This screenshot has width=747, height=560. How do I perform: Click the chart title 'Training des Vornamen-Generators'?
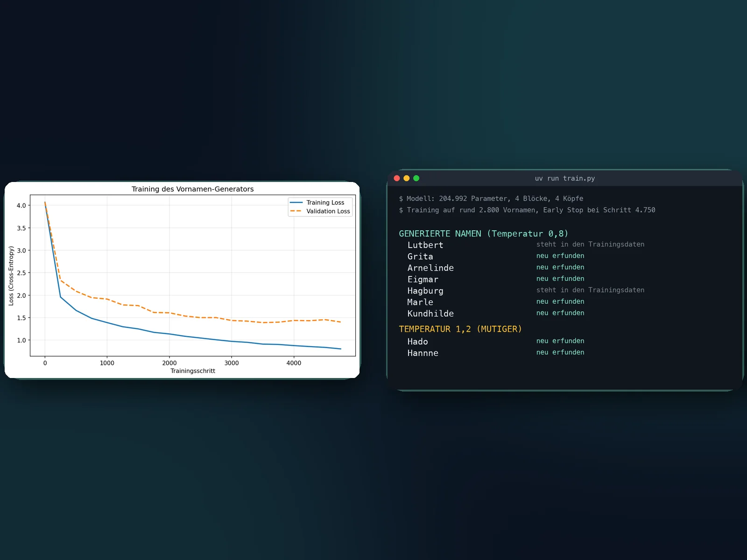pos(193,189)
